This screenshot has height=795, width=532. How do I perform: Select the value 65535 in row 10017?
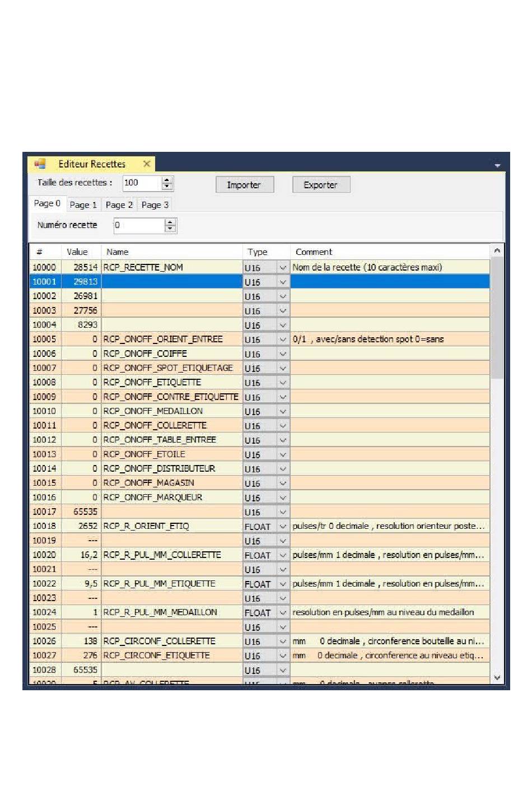(81, 512)
